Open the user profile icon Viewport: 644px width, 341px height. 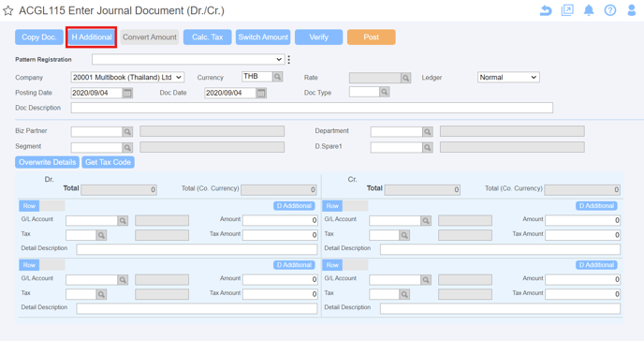click(632, 10)
